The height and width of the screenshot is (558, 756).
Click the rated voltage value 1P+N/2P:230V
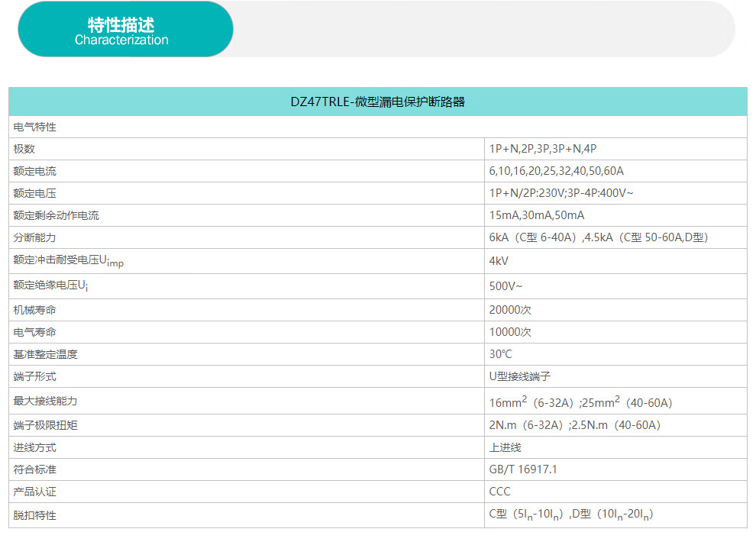[x=561, y=193]
